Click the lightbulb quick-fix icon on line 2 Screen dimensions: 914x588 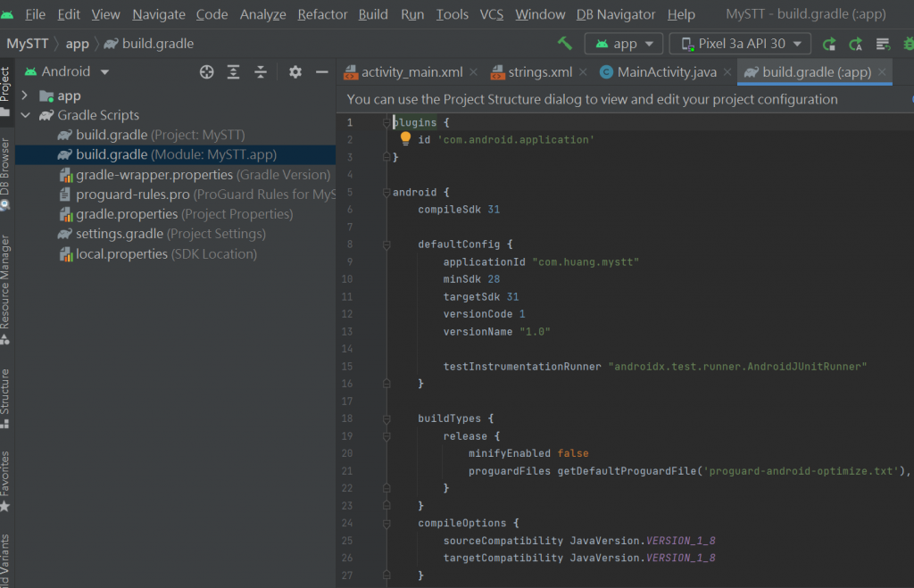(405, 138)
